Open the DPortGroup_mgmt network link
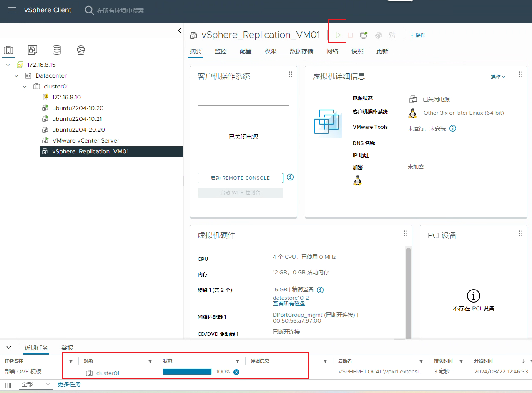This screenshot has width=532, height=393. click(297, 315)
